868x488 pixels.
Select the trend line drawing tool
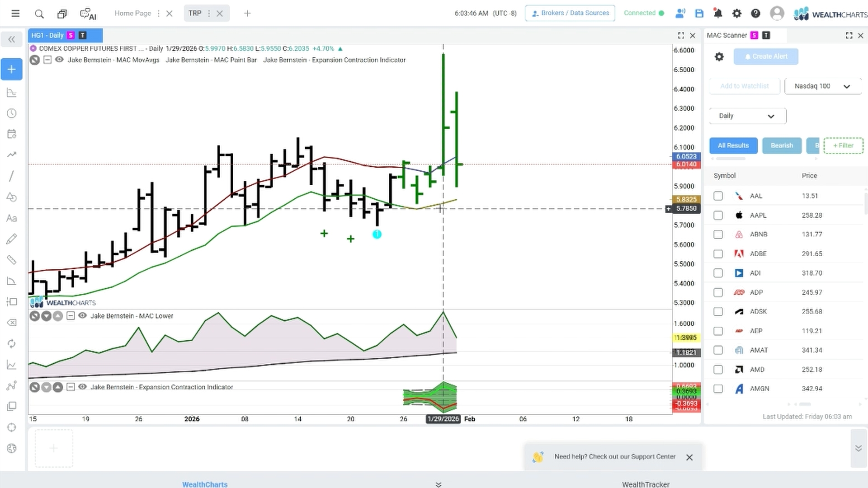(x=12, y=176)
